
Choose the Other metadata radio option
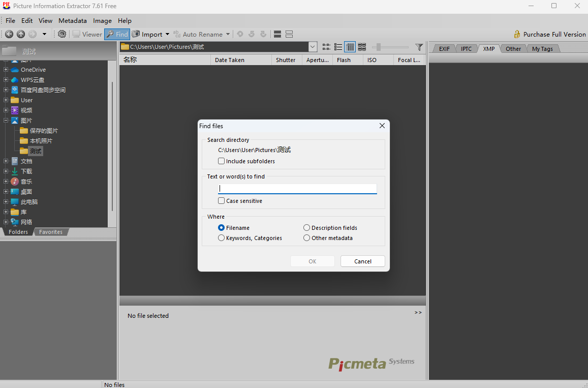pyautogui.click(x=307, y=238)
